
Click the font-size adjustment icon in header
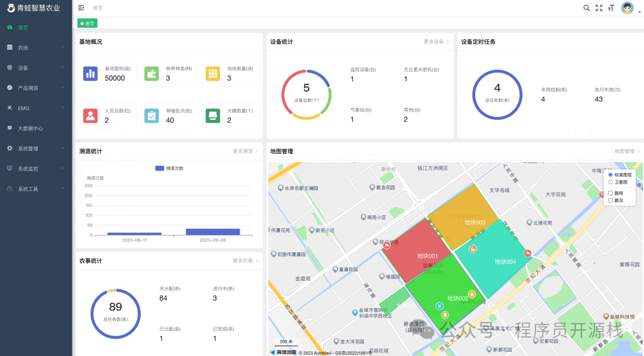click(x=611, y=8)
